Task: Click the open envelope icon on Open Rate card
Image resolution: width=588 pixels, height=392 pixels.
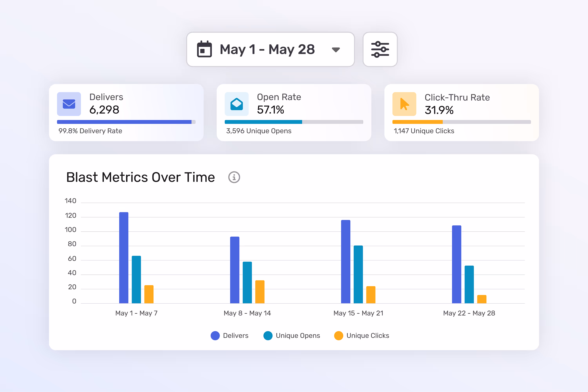Action: click(x=237, y=104)
